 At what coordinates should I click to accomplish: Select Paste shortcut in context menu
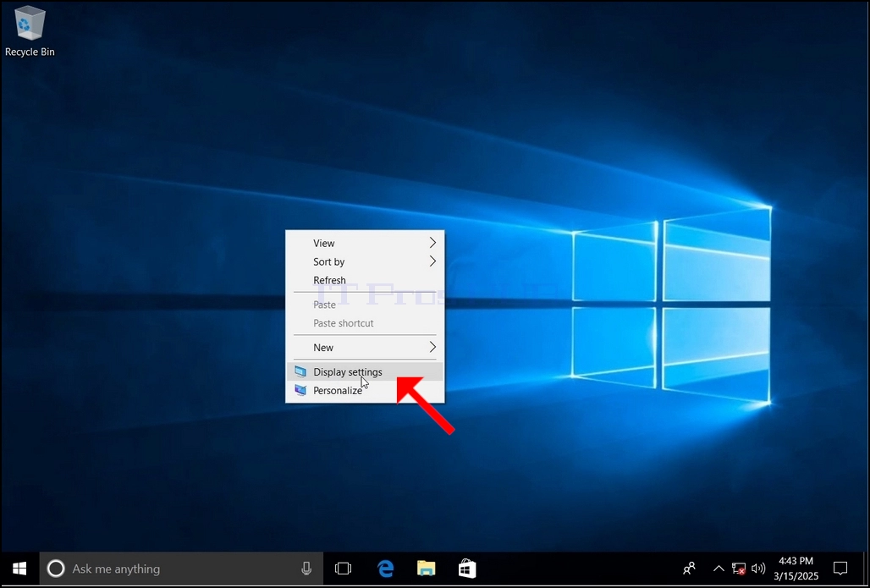click(x=365, y=323)
